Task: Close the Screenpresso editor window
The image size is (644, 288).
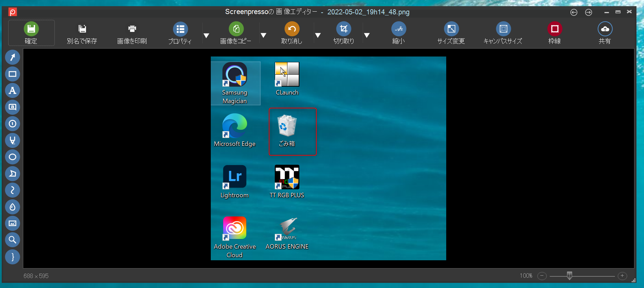Action: tap(629, 12)
